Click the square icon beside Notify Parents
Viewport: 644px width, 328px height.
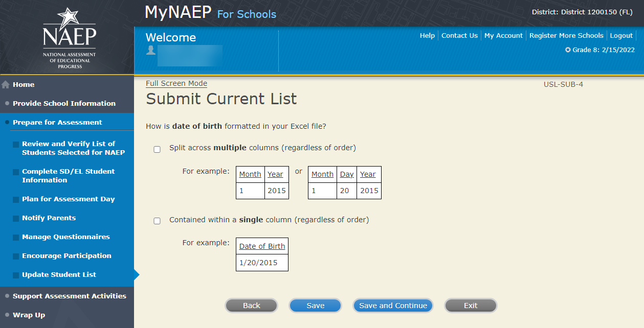click(16, 219)
